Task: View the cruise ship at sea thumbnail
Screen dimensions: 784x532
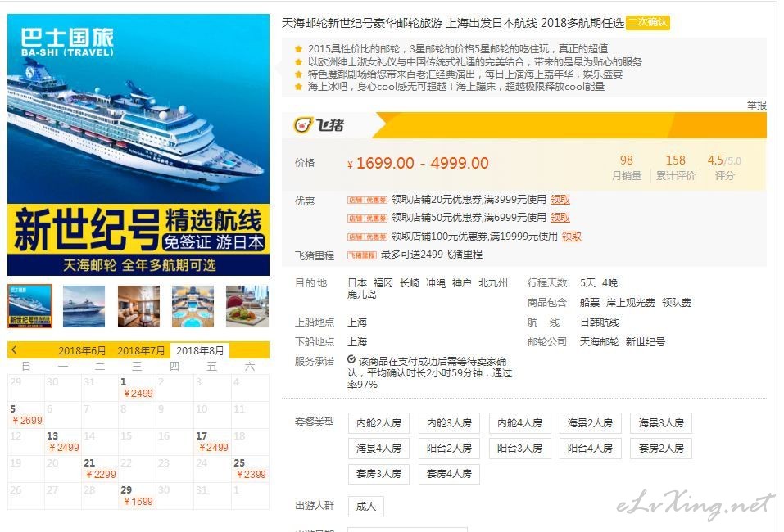Action: pos(84,306)
